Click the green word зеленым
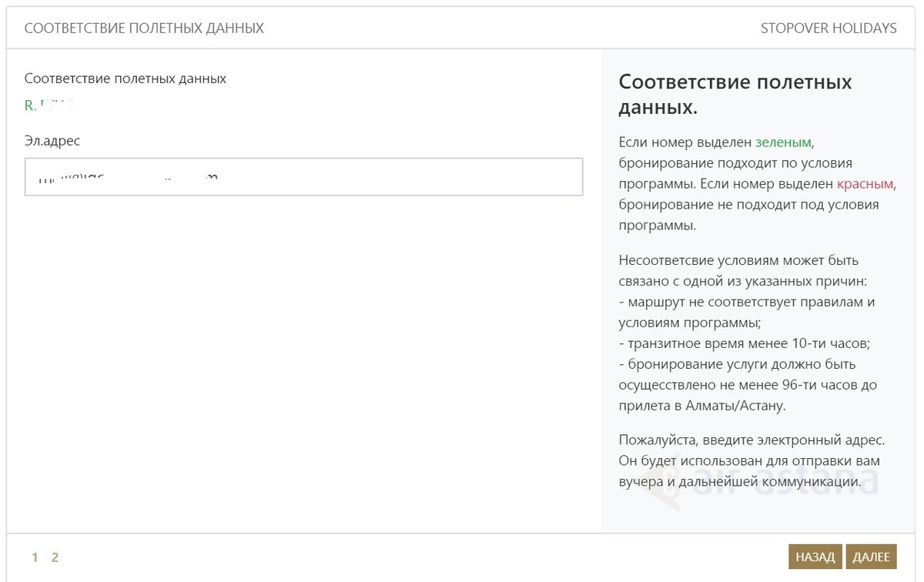Image resolution: width=924 pixels, height=582 pixels. tap(783, 142)
